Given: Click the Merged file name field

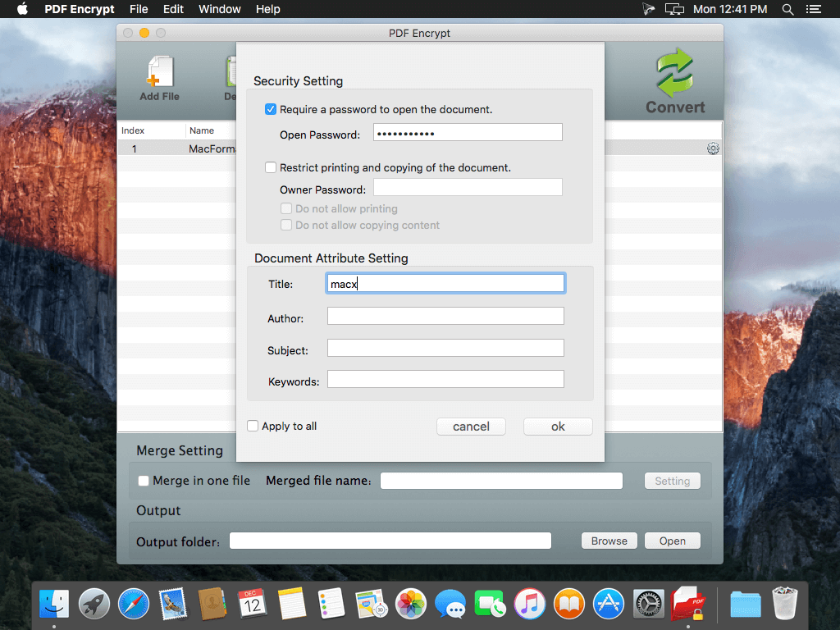Looking at the screenshot, I should (501, 481).
